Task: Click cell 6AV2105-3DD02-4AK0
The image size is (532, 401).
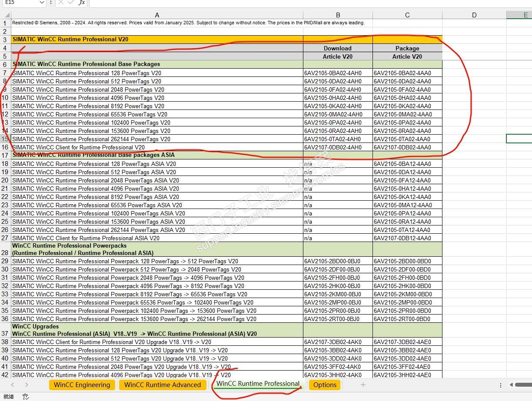Action: pyautogui.click(x=338, y=358)
